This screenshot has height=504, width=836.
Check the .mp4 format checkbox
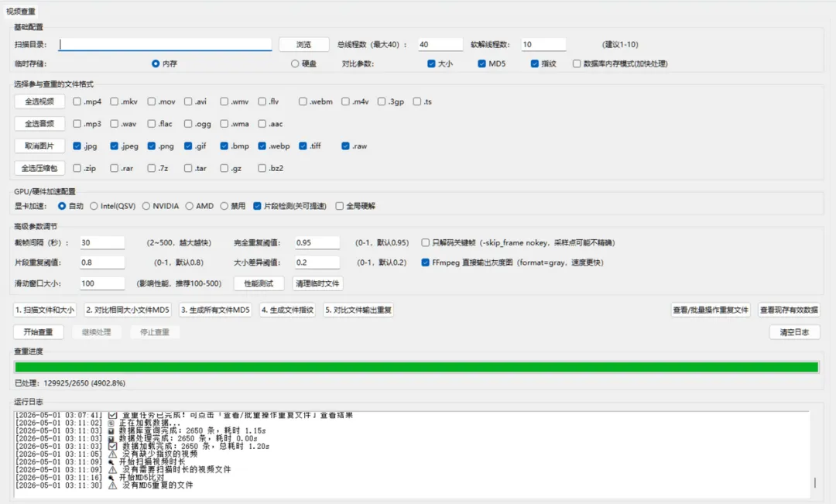tap(77, 101)
